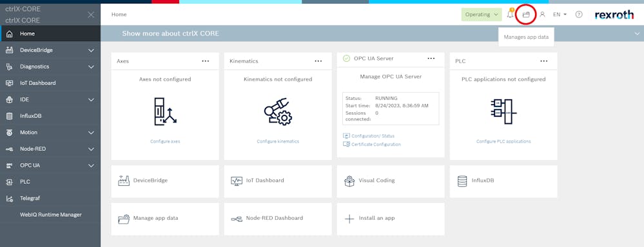This screenshot has height=247, width=644.
Task: Open WebIQ Runtime Manager in sidebar
Action: [x=50, y=215]
